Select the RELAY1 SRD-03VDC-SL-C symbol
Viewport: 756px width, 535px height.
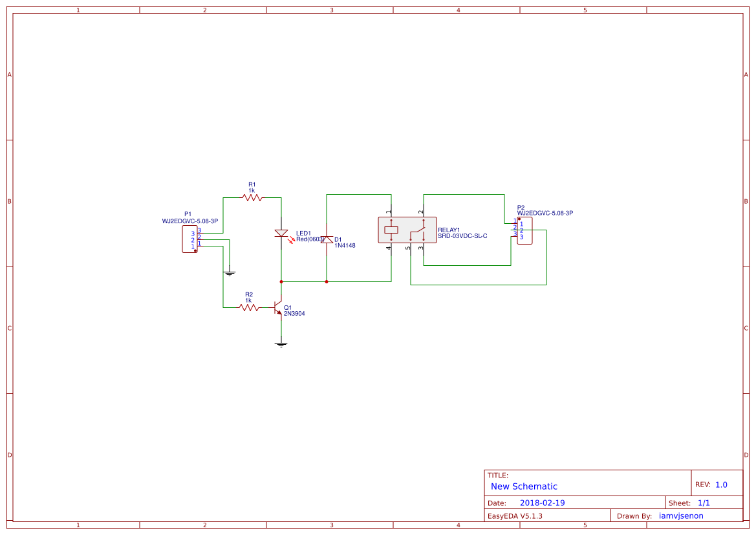tap(409, 228)
